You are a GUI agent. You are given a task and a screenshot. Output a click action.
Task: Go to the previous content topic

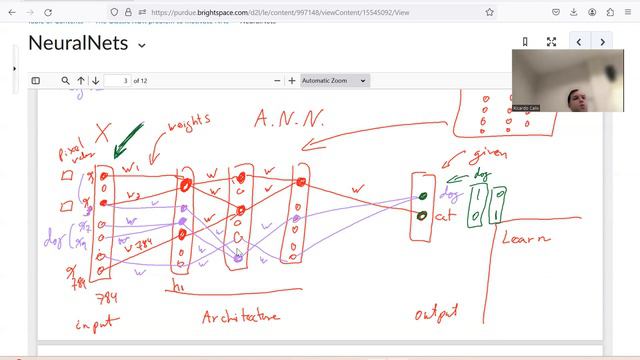pyautogui.click(x=579, y=42)
